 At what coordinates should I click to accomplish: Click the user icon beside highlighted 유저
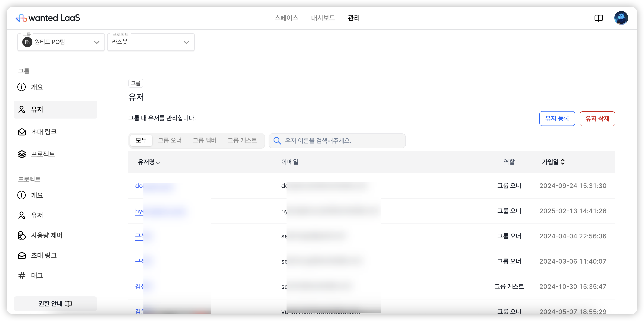(x=22, y=109)
